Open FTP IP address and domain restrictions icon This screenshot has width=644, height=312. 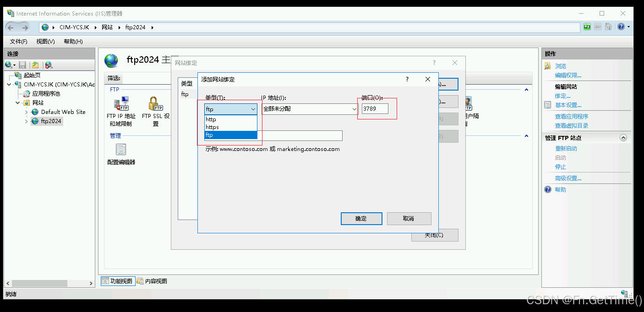click(121, 104)
